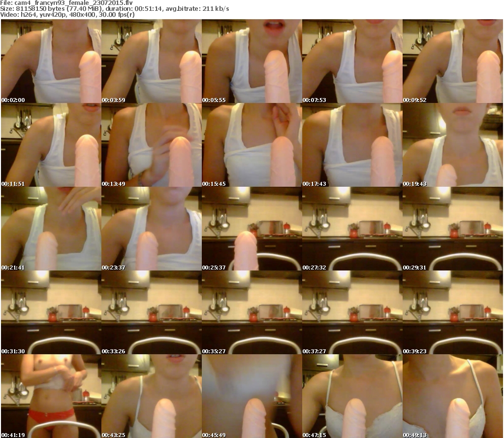
Task: Click the thumbnail labeled 00:31:30
Action: 51,312
